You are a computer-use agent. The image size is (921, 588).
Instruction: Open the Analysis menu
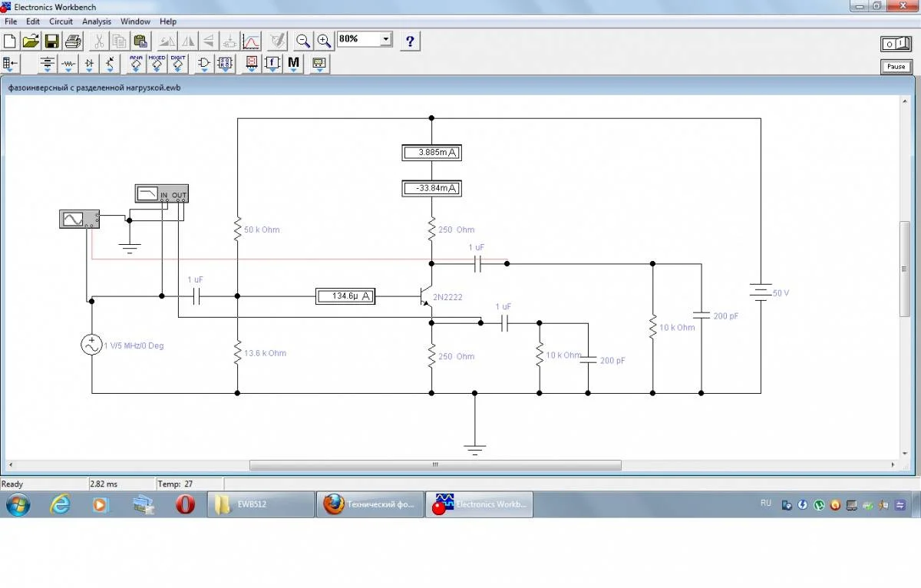(97, 21)
